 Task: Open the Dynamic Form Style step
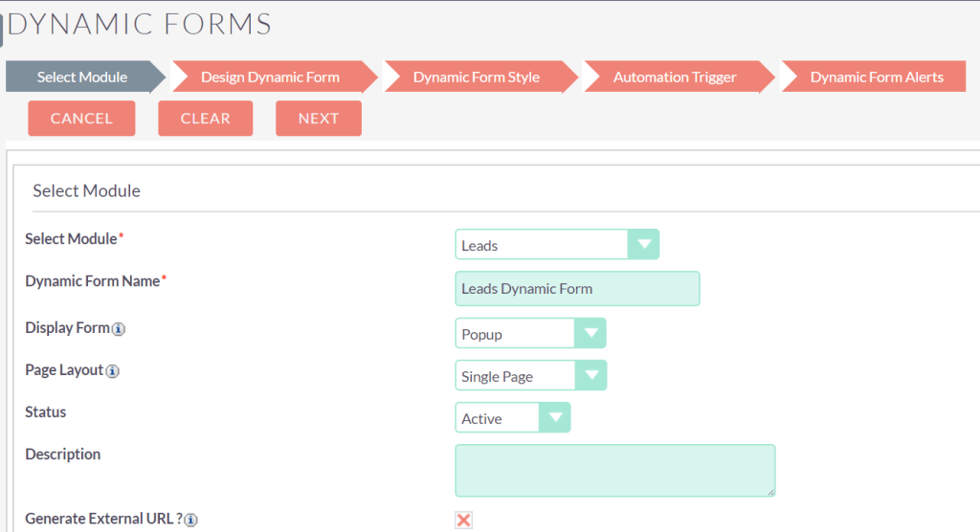pos(477,77)
